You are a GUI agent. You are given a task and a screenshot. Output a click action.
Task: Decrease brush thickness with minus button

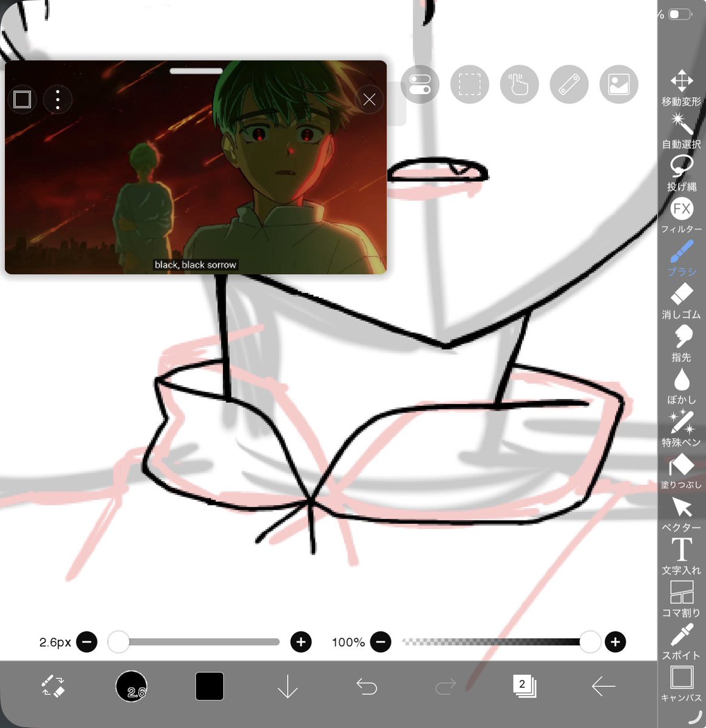coord(87,641)
